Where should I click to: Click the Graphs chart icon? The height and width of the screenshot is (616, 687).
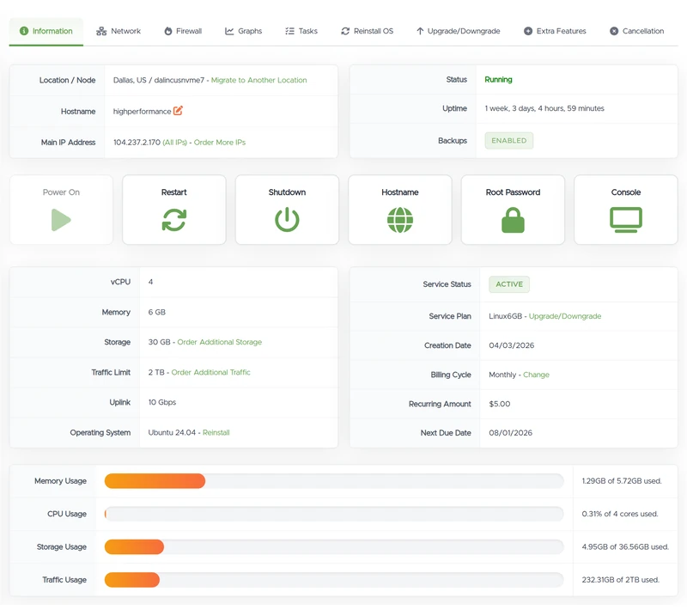click(229, 31)
